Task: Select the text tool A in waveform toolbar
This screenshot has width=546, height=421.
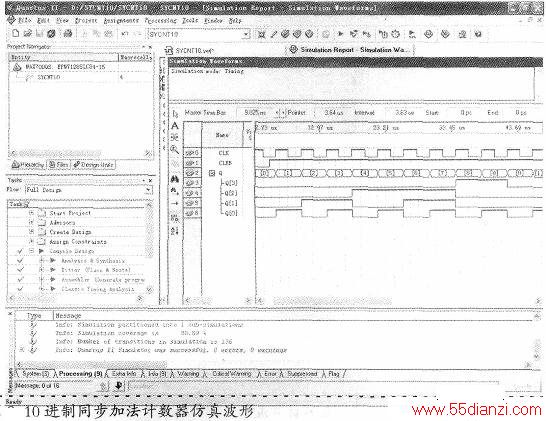Action: coord(175,126)
